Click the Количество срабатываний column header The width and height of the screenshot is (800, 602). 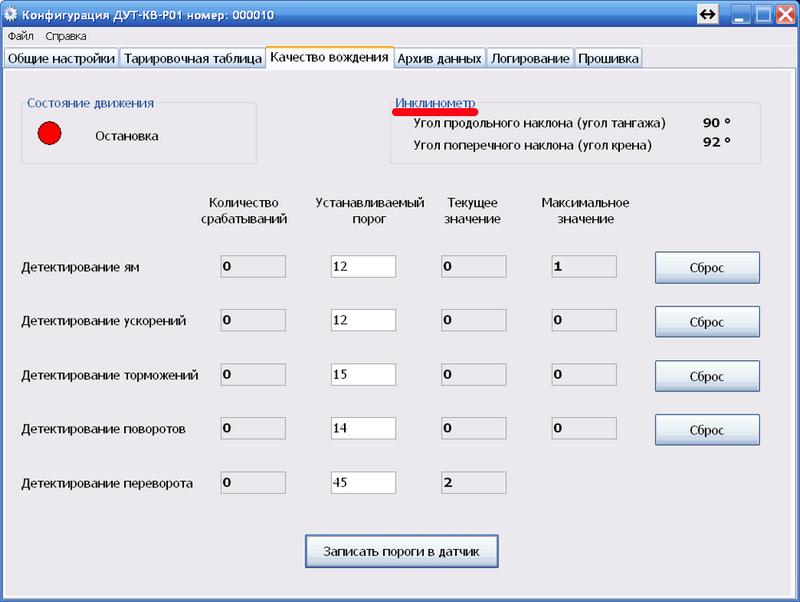244,211
